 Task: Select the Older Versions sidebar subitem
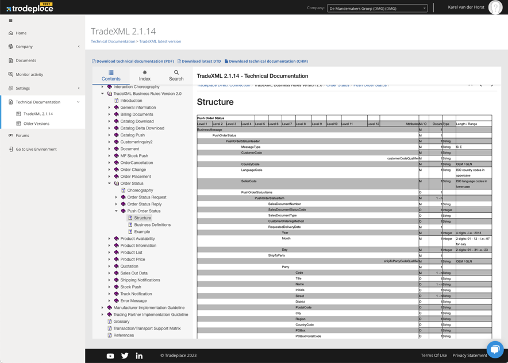[36, 123]
